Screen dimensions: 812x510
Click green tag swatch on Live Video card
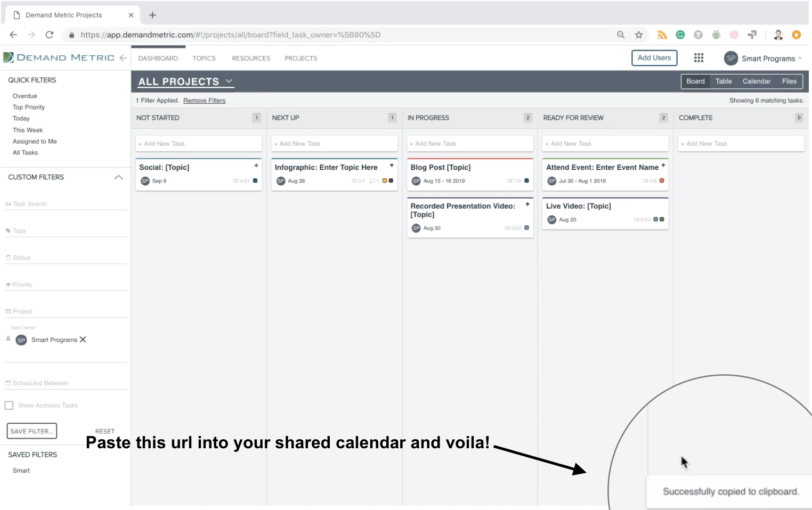[662, 219]
